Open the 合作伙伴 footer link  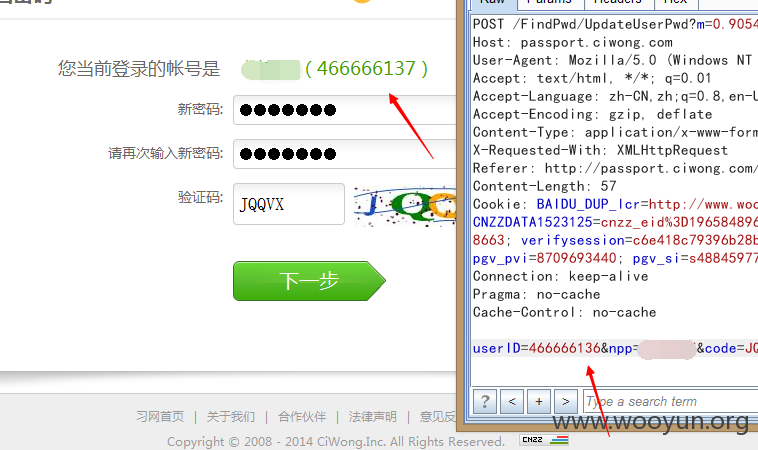302,416
